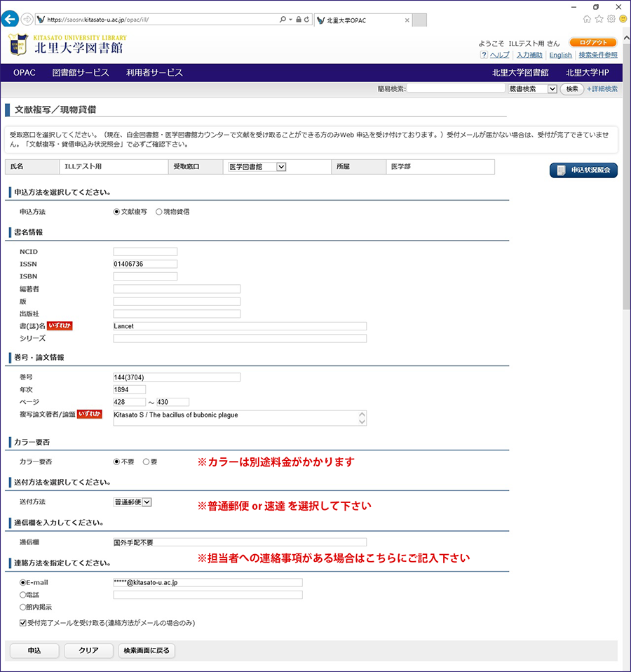The height and width of the screenshot is (672, 631).
Task: Uncheck 受付完了メールを受け取る checkbox
Action: 24,622
